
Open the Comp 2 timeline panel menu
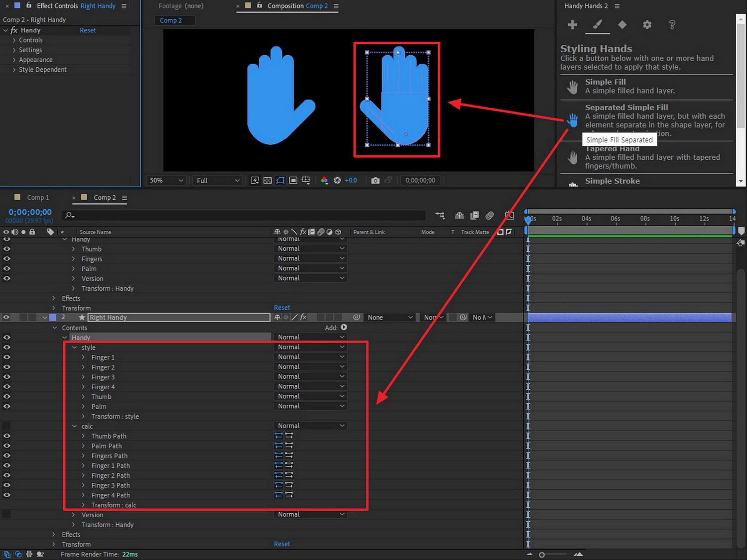coord(124,198)
